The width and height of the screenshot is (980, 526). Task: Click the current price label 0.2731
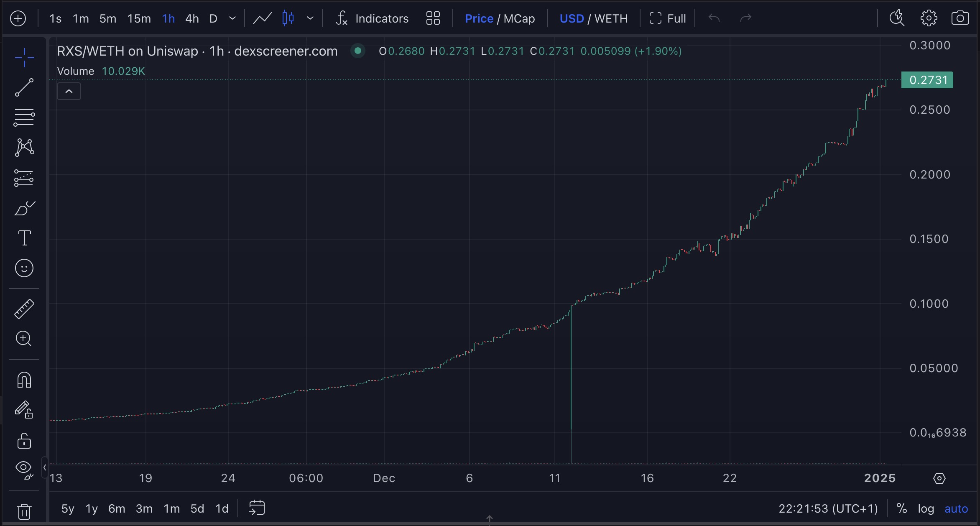[927, 80]
